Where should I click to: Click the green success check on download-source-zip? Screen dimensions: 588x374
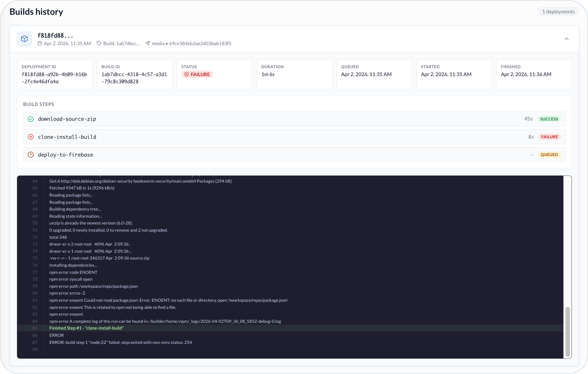(31, 119)
